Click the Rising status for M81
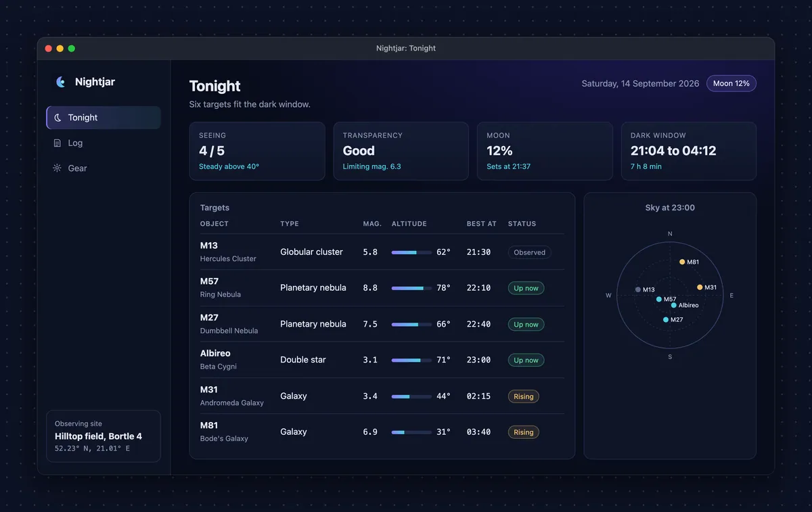 524,432
